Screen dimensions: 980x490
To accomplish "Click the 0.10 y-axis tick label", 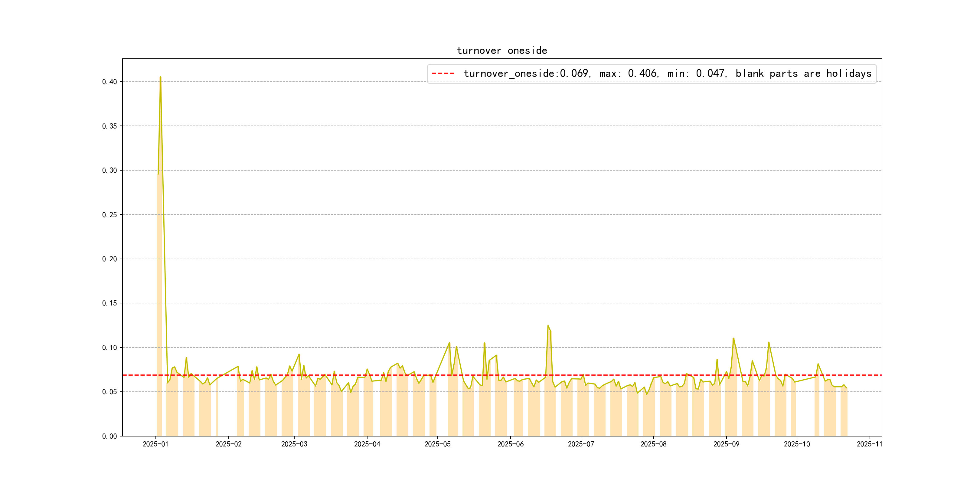I will 109,347.
